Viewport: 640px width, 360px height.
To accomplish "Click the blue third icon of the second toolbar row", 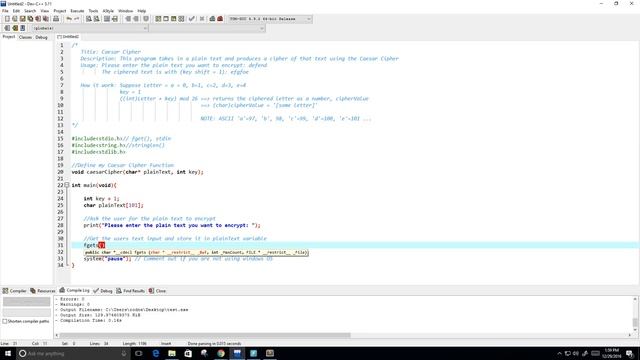I will point(22,28).
